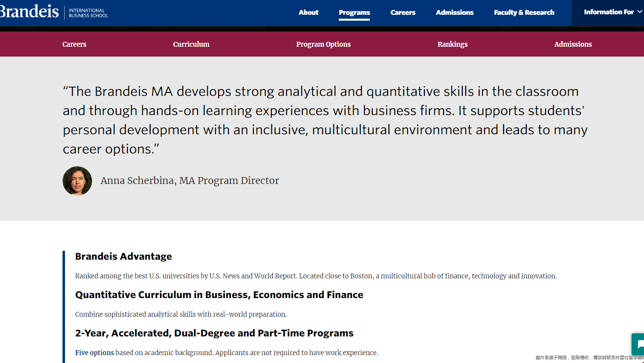This screenshot has height=363, width=644.
Task: Follow the 'Five options' hyperlink
Action: 95,353
